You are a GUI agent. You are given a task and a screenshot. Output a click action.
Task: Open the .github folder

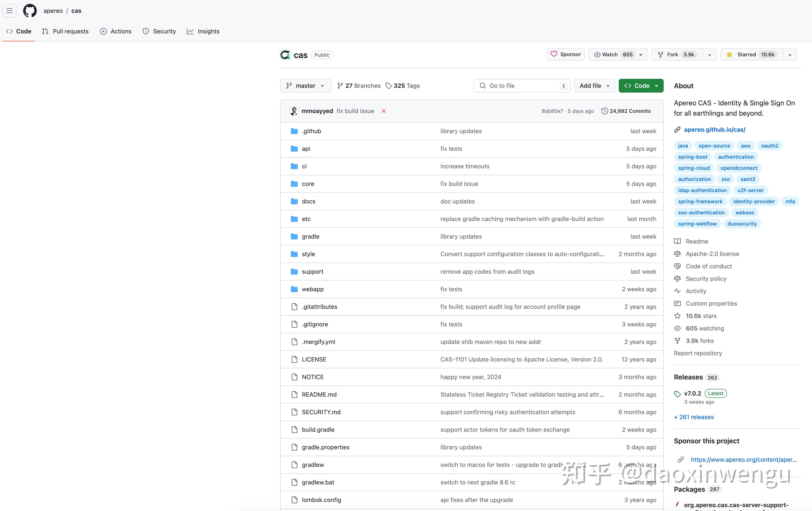pos(311,131)
